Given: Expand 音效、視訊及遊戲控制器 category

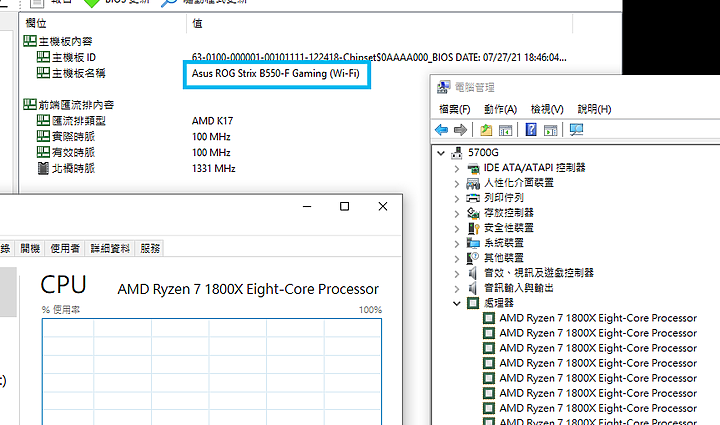Looking at the screenshot, I should [456, 274].
